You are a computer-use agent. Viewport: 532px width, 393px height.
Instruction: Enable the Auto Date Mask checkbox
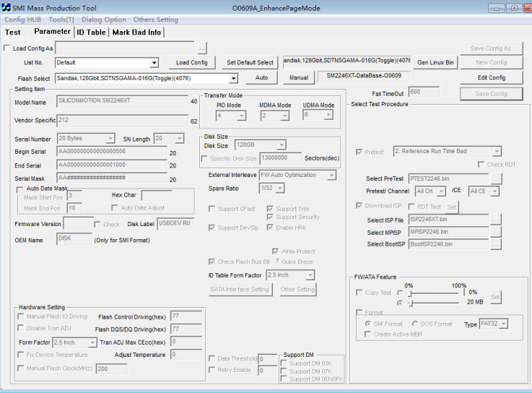pos(19,189)
